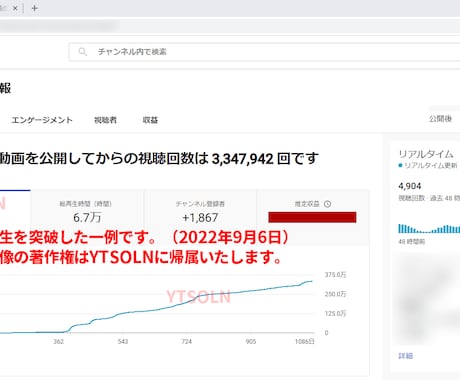Click the 375.0万 y-axis label

[335, 275]
